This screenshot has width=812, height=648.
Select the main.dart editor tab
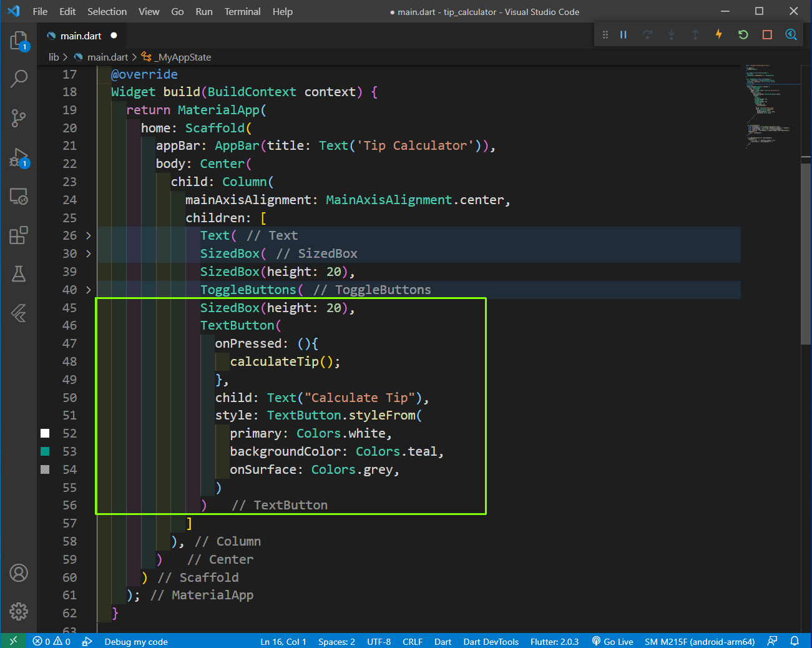point(81,36)
